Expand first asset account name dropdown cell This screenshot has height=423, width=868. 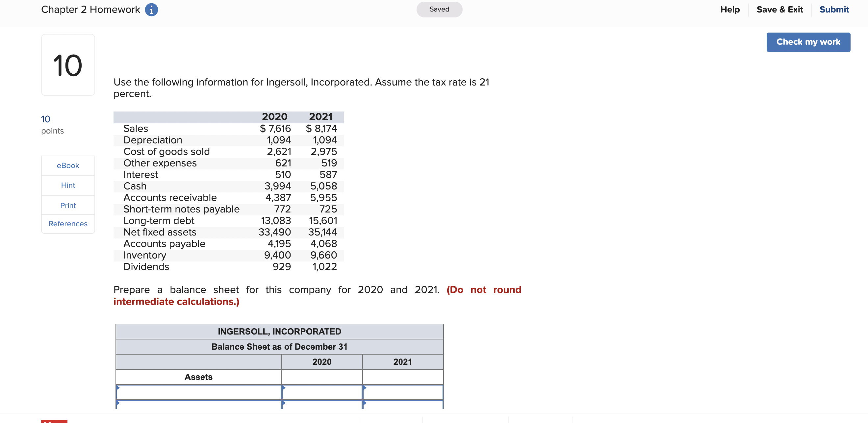198,392
